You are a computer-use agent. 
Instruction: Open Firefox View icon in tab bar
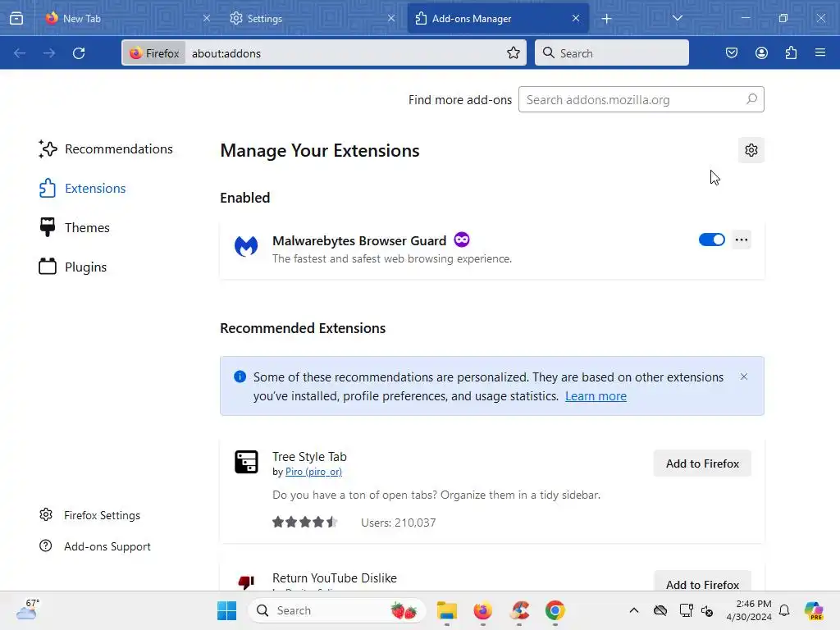pyautogui.click(x=16, y=18)
